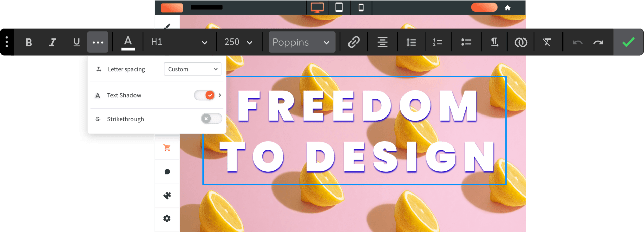Open text alignment options
Image resolution: width=644 pixels, height=232 pixels.
(382, 42)
